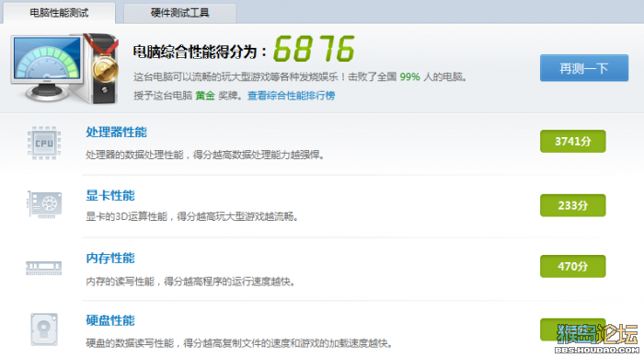Click the hard disk drive icon

click(44, 329)
